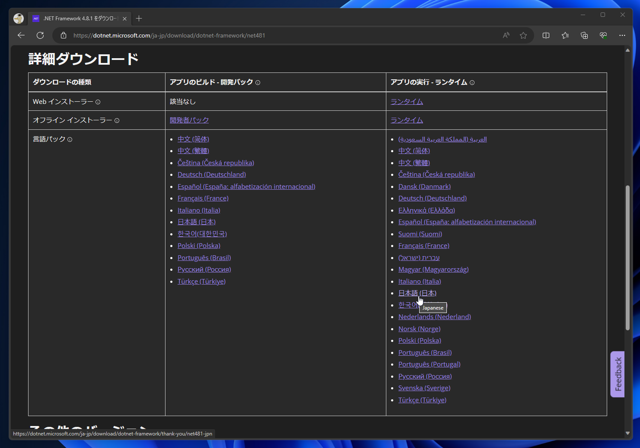Download runtime 日本語 (日本) link

pos(417,293)
